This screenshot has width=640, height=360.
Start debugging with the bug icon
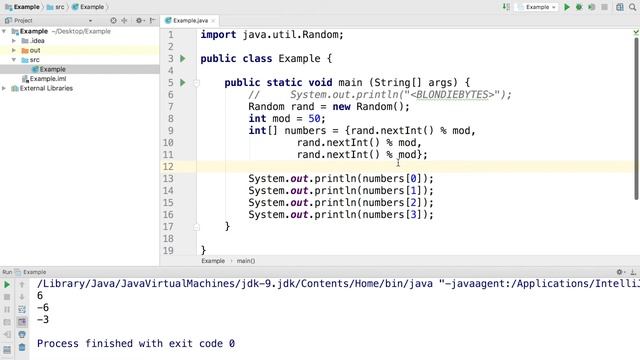579,7
